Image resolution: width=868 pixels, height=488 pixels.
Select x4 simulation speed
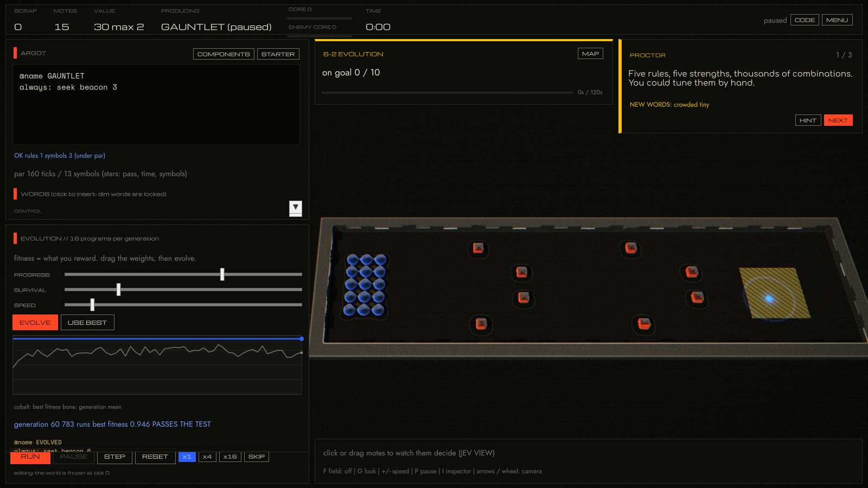(x=207, y=457)
